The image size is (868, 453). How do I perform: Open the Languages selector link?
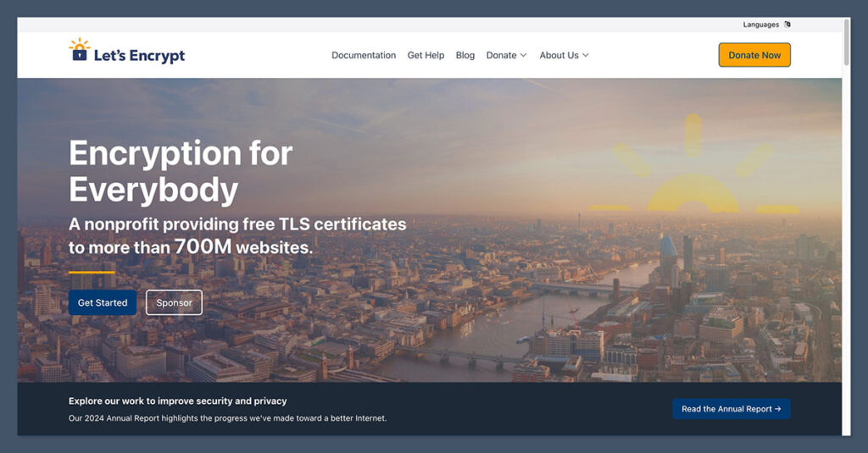(x=760, y=25)
